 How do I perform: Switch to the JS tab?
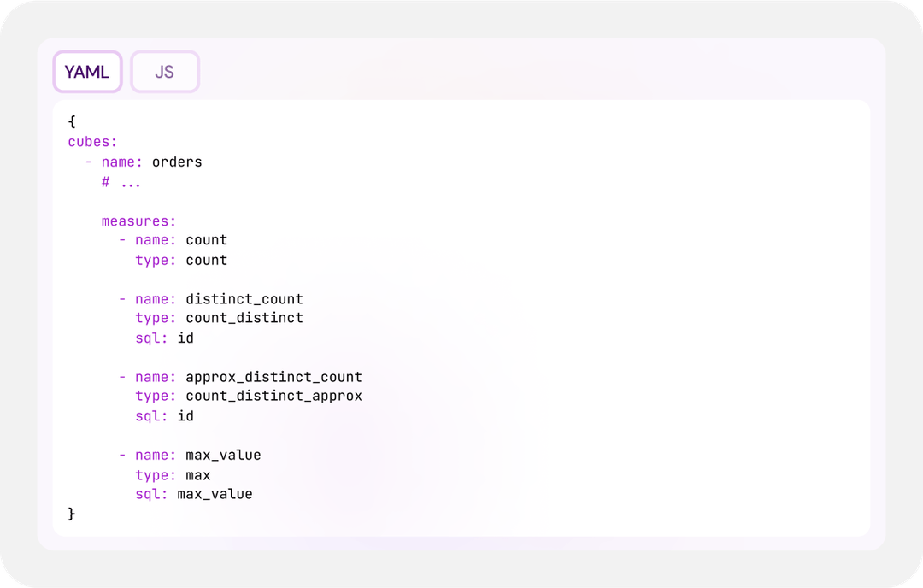coord(164,72)
